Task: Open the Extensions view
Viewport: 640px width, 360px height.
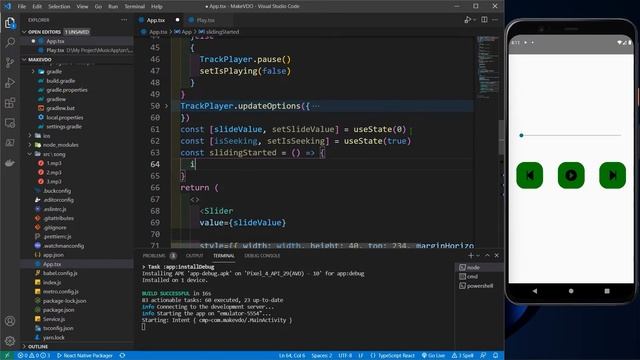Action: tap(10, 102)
